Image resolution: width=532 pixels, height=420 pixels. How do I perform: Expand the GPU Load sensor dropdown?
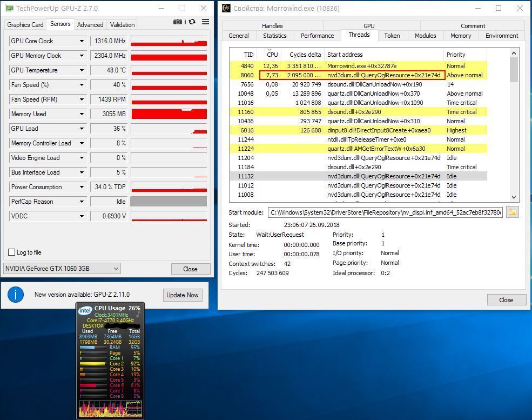[x=82, y=129]
